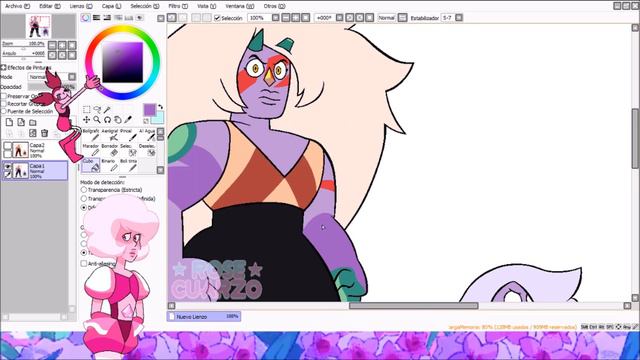Collapse the Efectos de Pinturas section
This screenshot has width=640, height=360.
[x=3, y=67]
